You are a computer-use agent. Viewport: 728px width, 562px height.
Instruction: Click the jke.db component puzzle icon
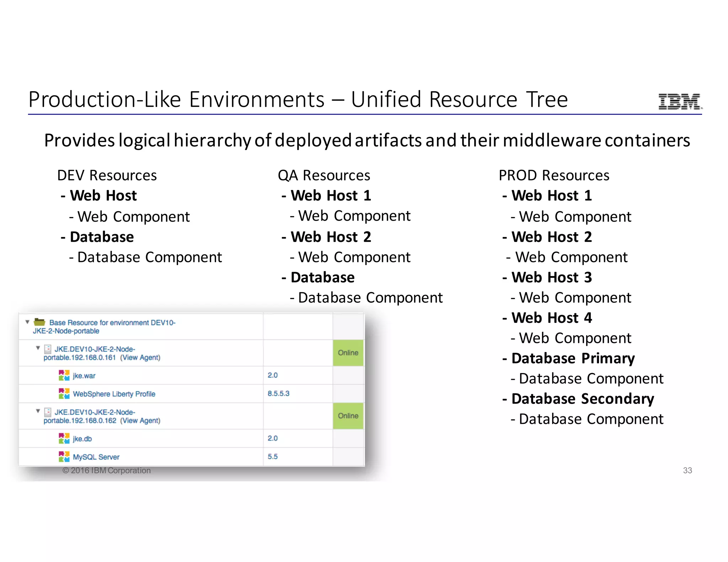coord(64,438)
